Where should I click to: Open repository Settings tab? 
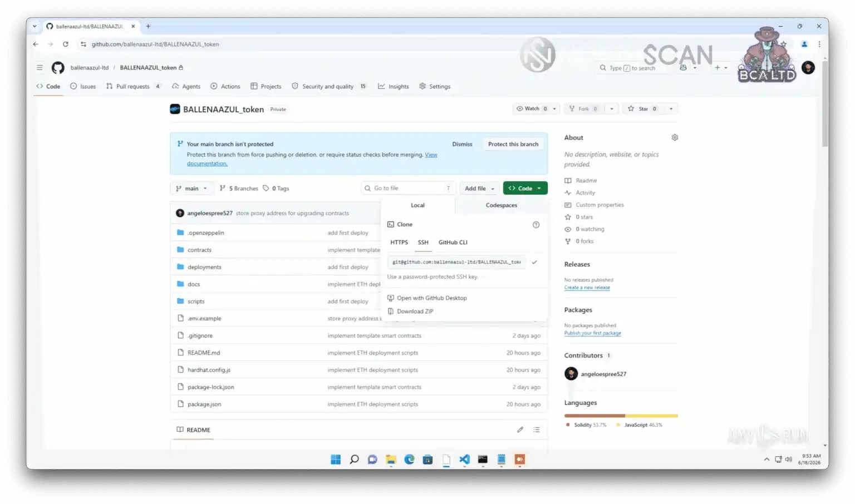(435, 86)
